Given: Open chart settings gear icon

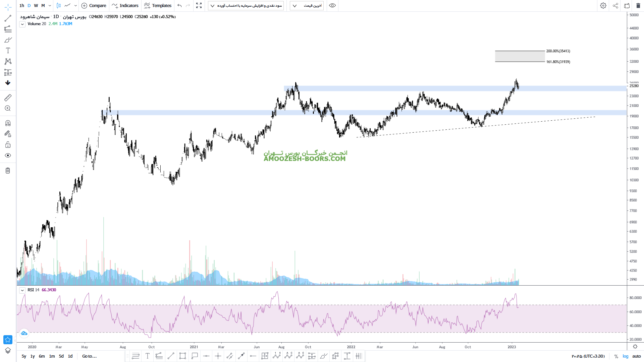Looking at the screenshot, I should click(603, 5).
